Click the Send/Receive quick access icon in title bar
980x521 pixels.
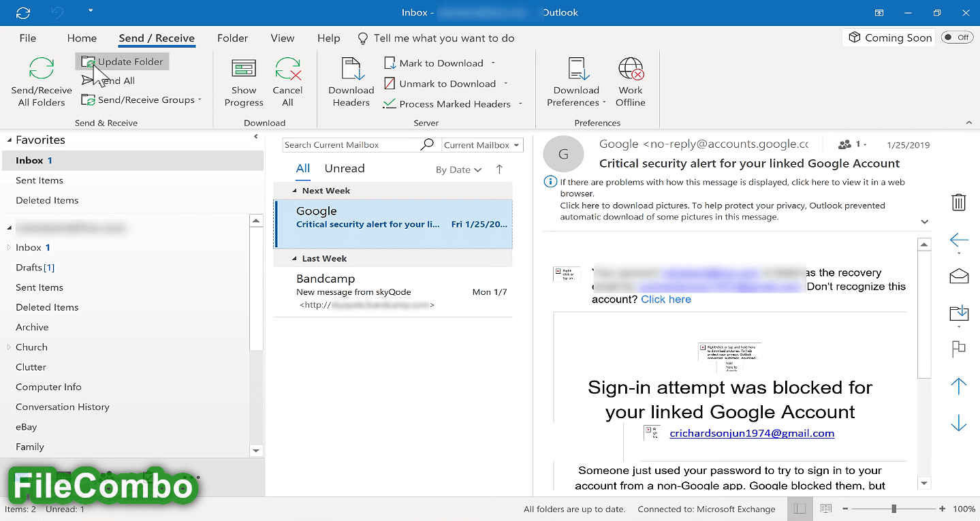click(23, 12)
